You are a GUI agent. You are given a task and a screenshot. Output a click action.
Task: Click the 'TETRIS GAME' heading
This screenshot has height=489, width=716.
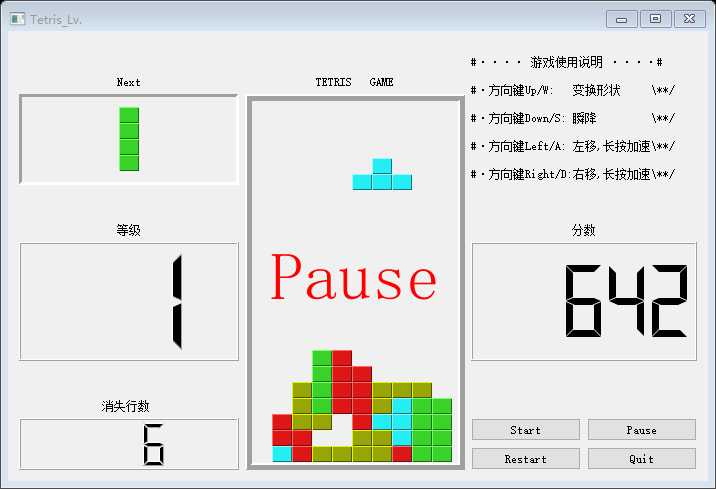[354, 82]
